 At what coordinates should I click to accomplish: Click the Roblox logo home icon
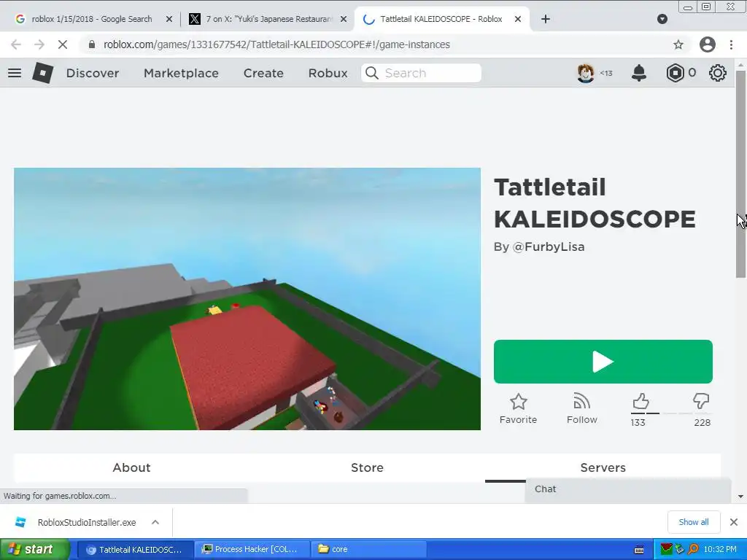point(42,73)
